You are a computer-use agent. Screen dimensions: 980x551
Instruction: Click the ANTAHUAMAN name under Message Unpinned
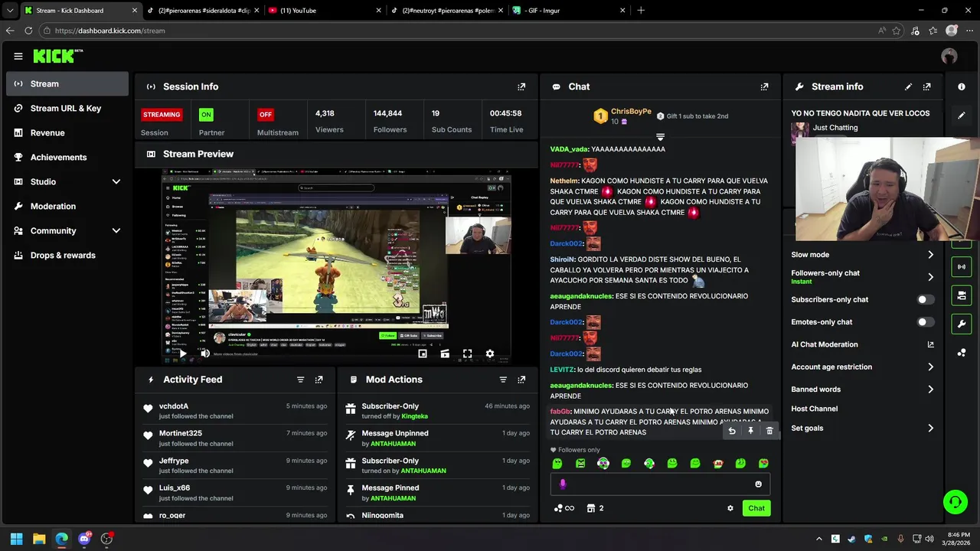point(394,444)
